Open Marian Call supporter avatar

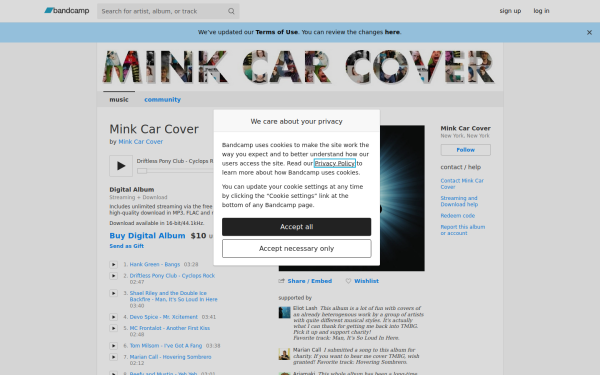click(284, 354)
